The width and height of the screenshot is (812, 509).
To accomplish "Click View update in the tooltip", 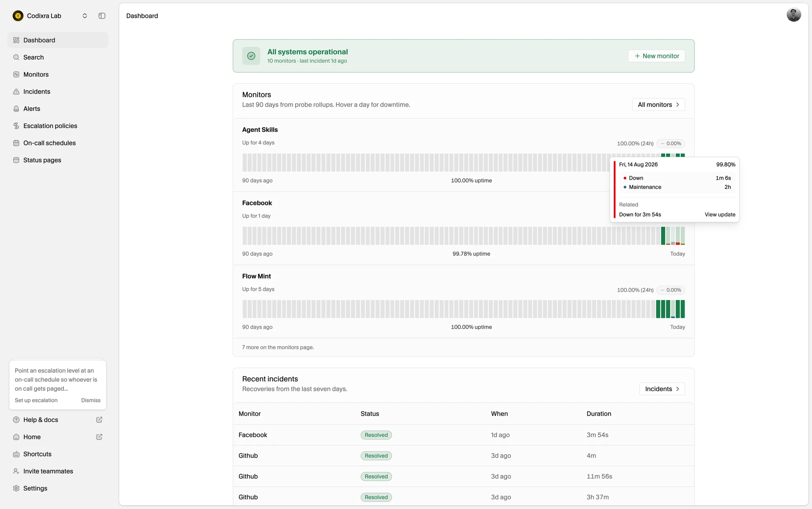I will coord(720,214).
